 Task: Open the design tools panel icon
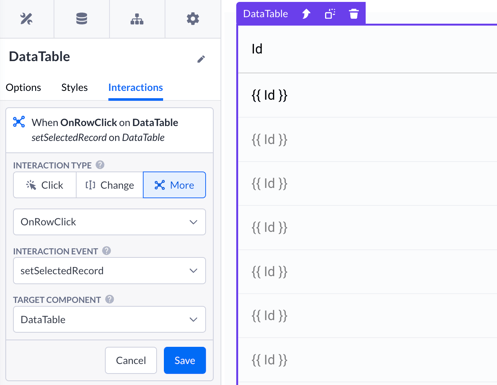(x=26, y=19)
